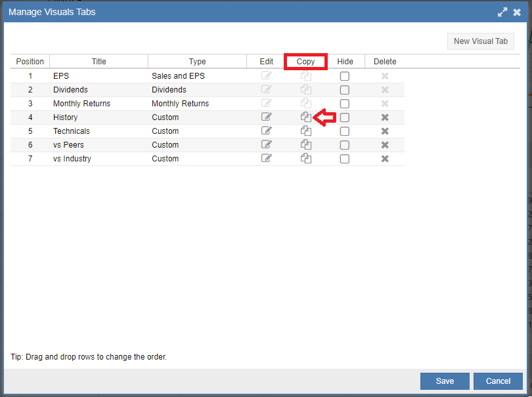
Task: Click the Position column header
Action: 30,62
